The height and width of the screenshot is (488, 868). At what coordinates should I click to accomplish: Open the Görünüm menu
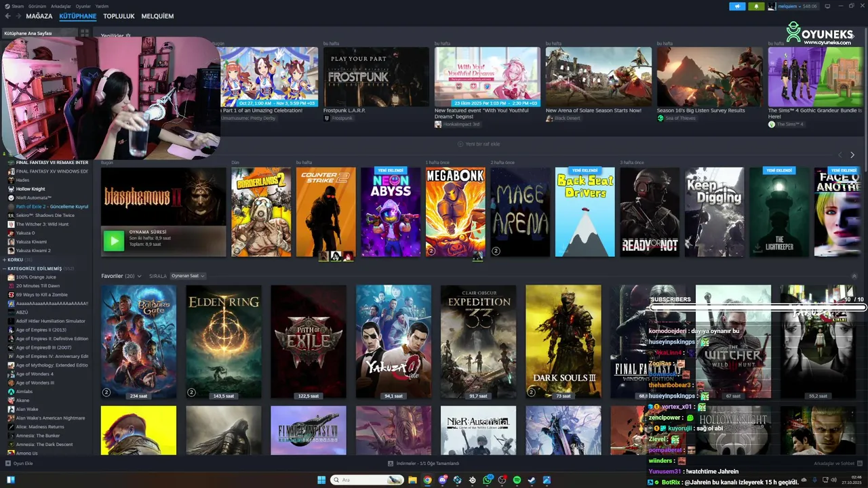[x=37, y=6]
